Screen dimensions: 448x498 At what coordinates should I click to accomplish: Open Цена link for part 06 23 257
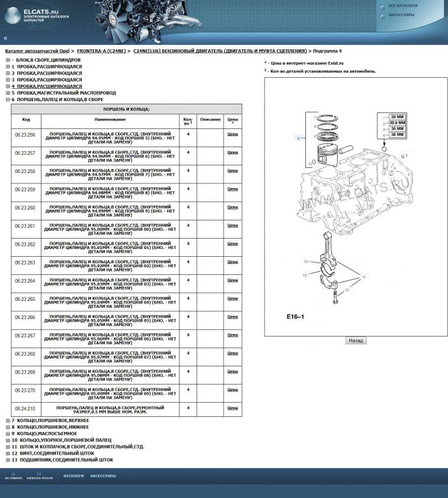click(232, 153)
